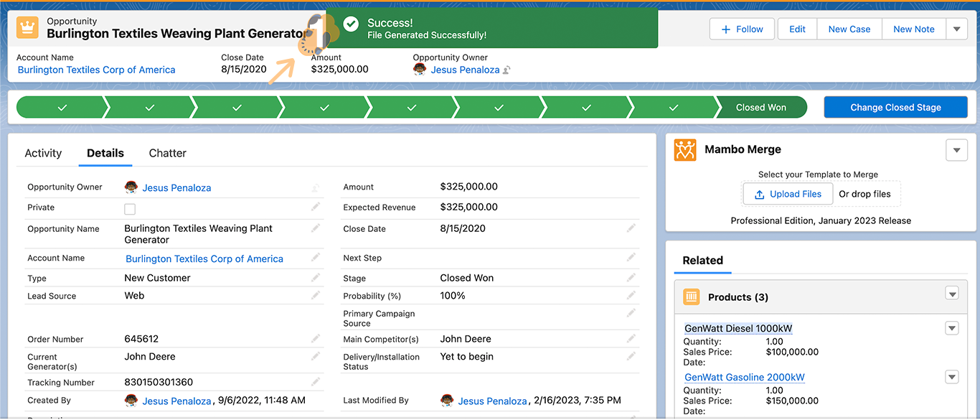Toggle the Private checkbox
980x420 pixels.
tap(130, 209)
